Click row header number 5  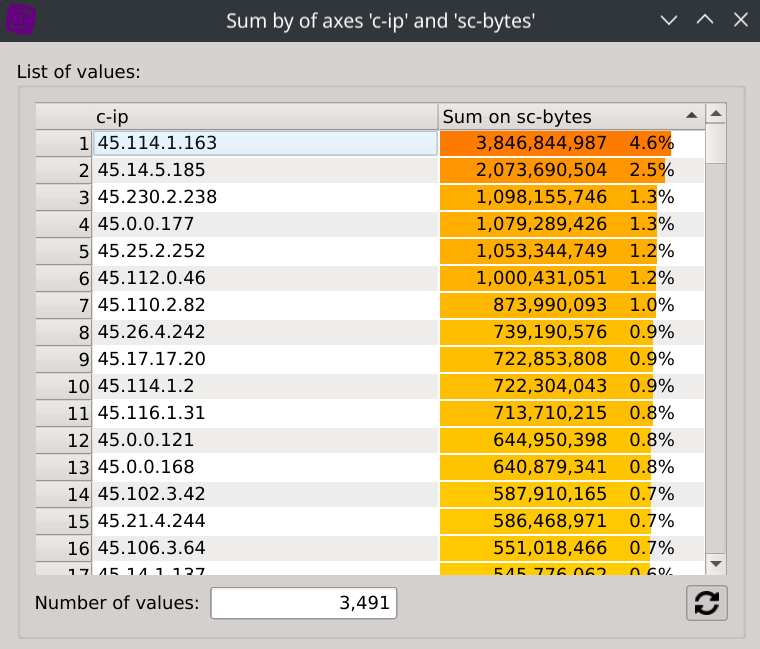pyautogui.click(x=64, y=251)
